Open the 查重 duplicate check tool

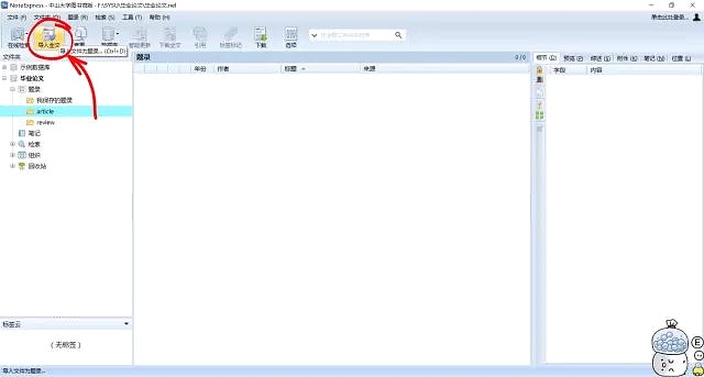pyautogui.click(x=80, y=37)
